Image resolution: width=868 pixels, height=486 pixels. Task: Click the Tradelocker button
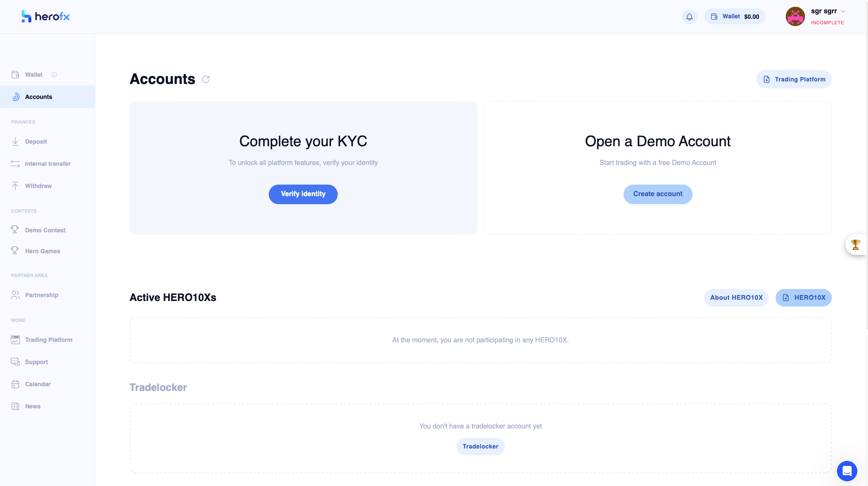point(480,446)
